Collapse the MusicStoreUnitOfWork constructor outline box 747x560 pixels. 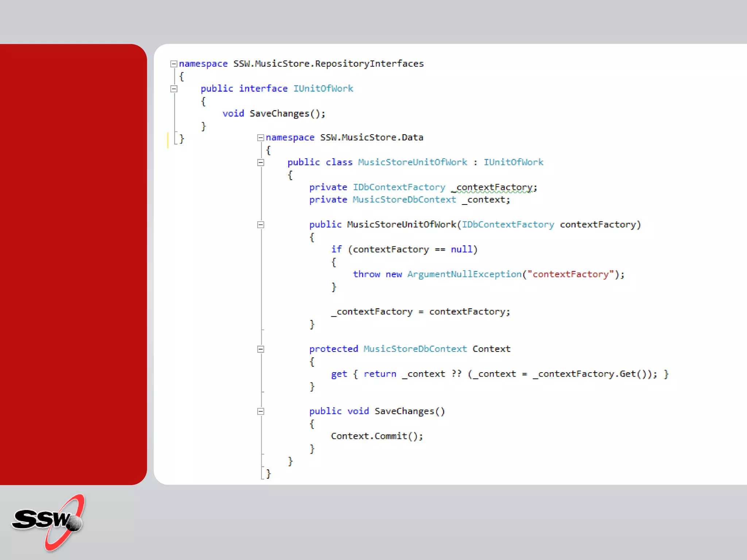pos(260,225)
